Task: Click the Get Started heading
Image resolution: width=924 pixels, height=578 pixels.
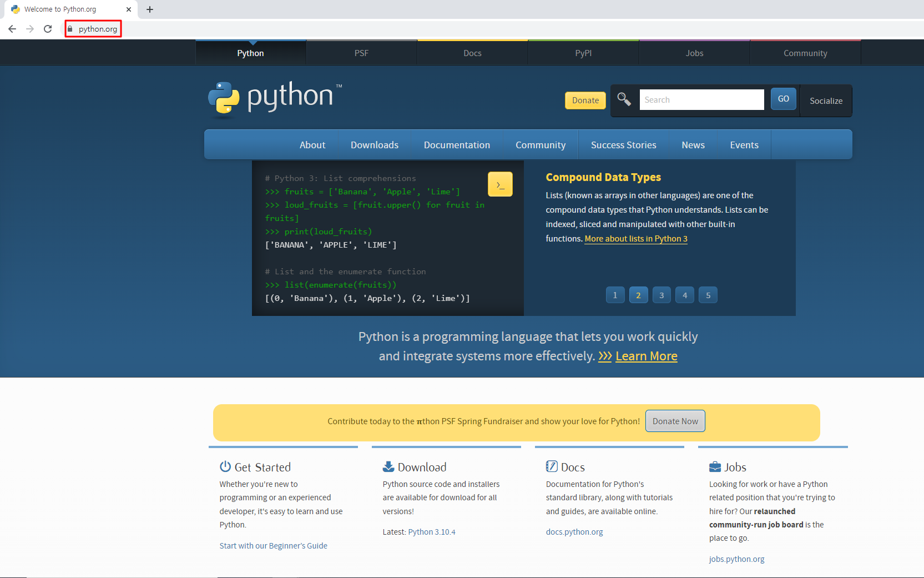Action: click(x=262, y=467)
